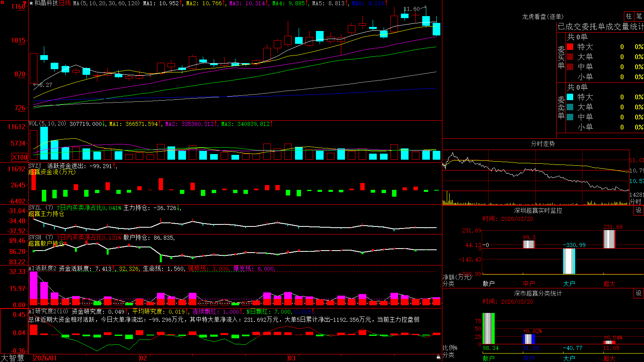
Task: Click the 小单 row under 委买单
Action: 605,77
